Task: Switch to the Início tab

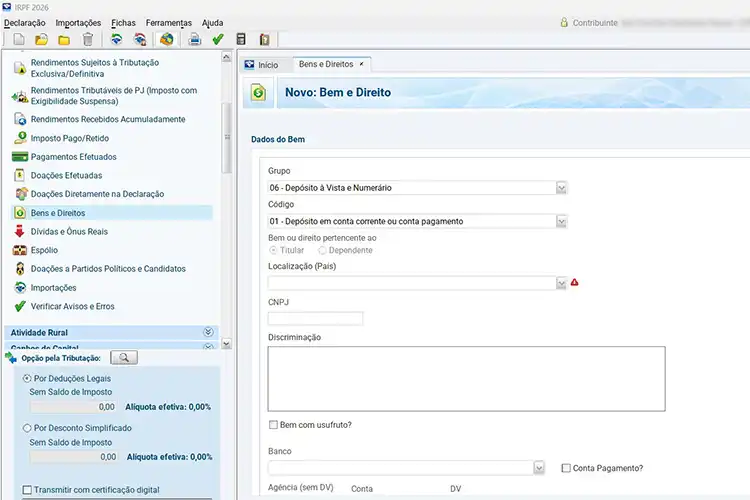Action: [261, 65]
